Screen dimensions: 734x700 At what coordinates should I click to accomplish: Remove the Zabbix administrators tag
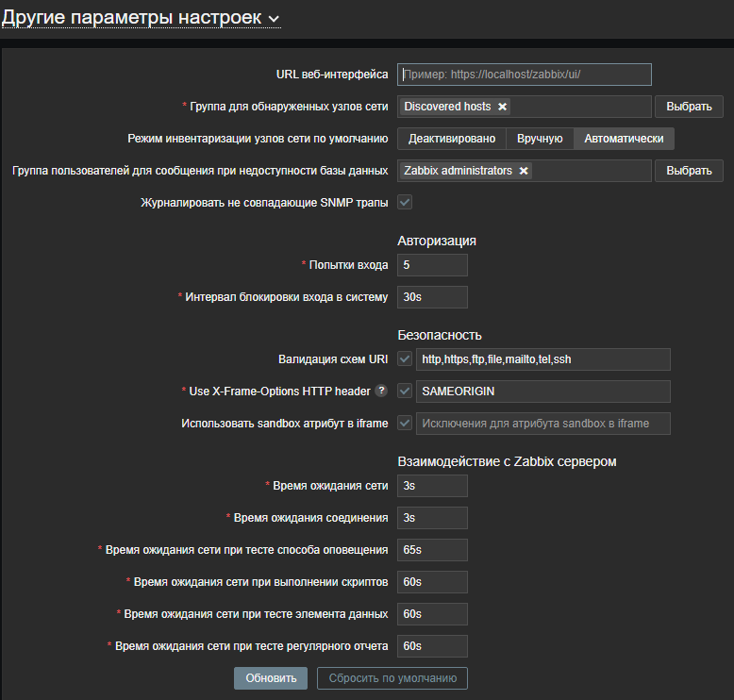524,171
